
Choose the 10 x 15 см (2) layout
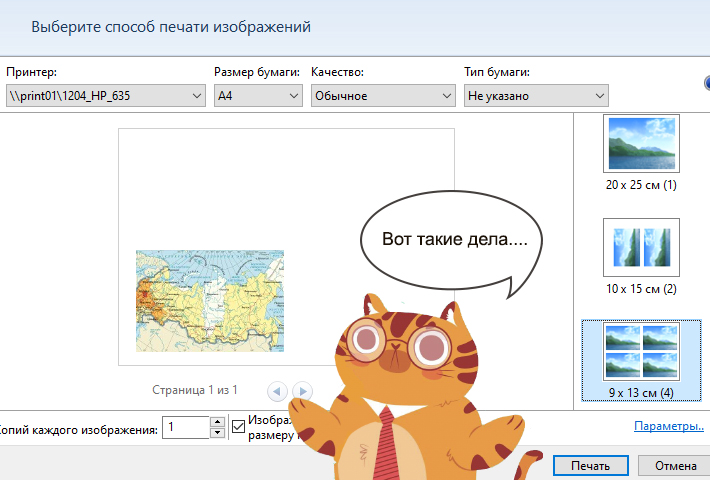click(x=641, y=247)
